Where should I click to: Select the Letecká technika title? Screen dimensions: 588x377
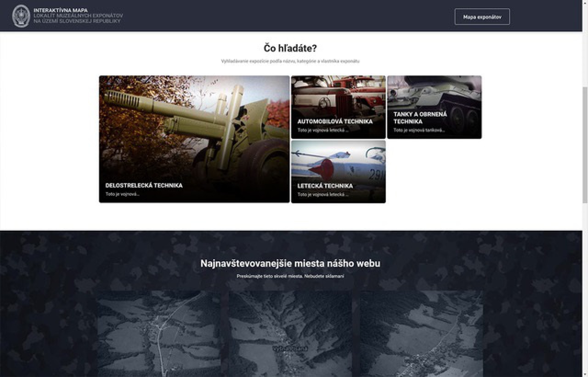[x=325, y=186]
